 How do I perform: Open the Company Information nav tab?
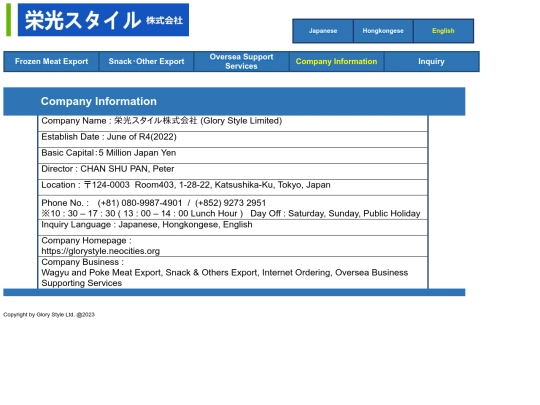(336, 62)
